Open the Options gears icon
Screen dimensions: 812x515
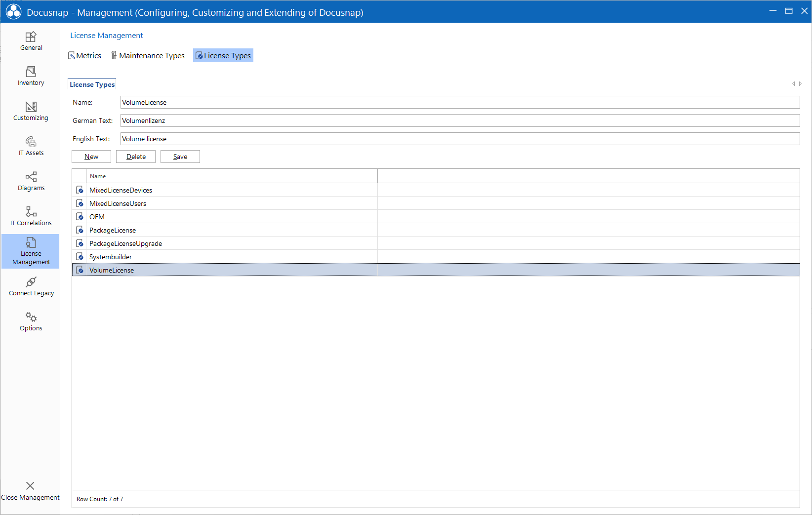click(31, 317)
